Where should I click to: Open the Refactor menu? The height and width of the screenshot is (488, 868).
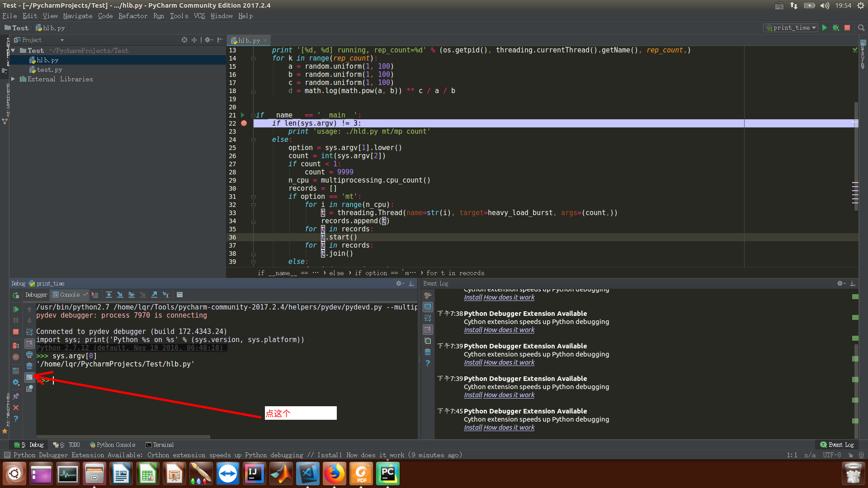click(132, 16)
